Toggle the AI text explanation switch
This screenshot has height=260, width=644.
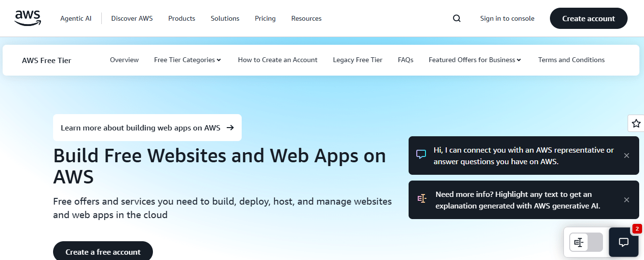click(586, 242)
